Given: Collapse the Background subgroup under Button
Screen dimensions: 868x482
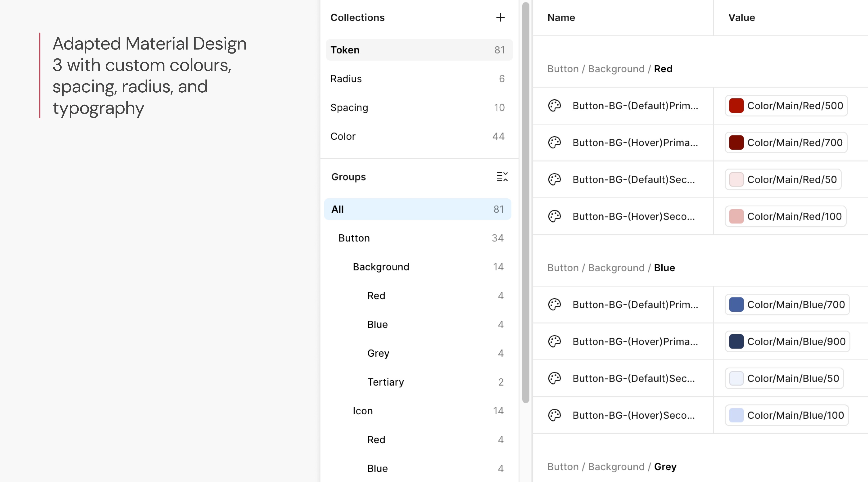Looking at the screenshot, I should pos(381,267).
